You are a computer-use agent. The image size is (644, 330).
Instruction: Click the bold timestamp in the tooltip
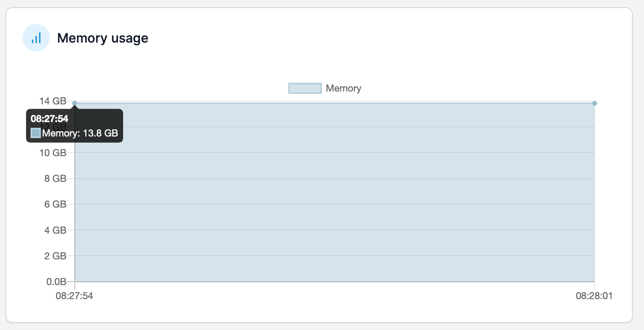click(49, 119)
